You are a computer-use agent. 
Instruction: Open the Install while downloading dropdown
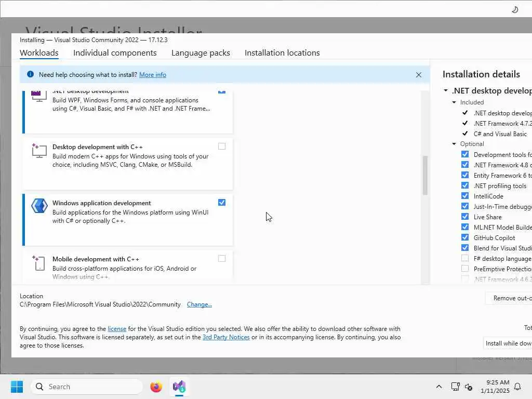tap(508, 343)
